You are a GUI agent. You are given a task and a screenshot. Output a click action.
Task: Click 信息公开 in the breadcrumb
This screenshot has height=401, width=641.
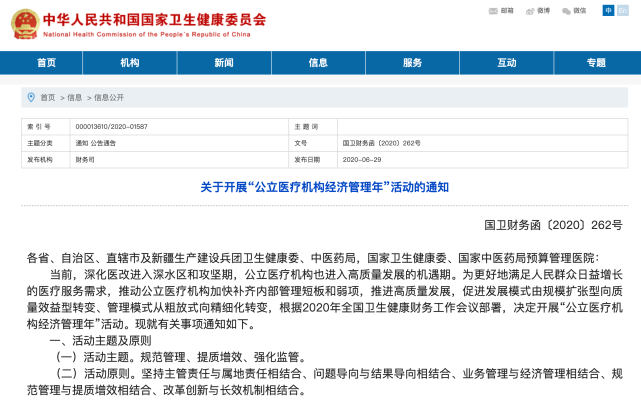[x=109, y=98]
